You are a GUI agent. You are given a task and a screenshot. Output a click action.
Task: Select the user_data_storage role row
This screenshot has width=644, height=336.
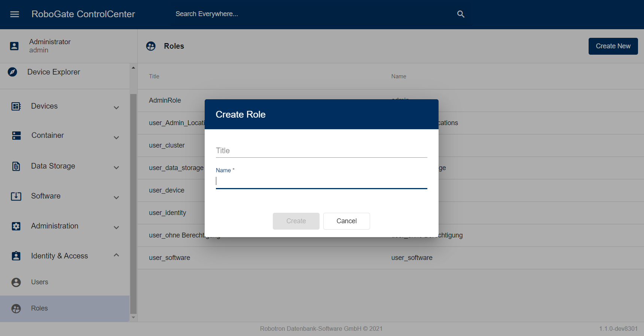click(x=391, y=168)
